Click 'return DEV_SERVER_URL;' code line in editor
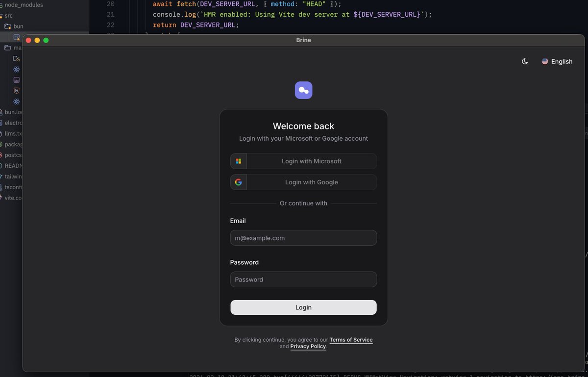The height and width of the screenshot is (377, 588). tap(196, 25)
